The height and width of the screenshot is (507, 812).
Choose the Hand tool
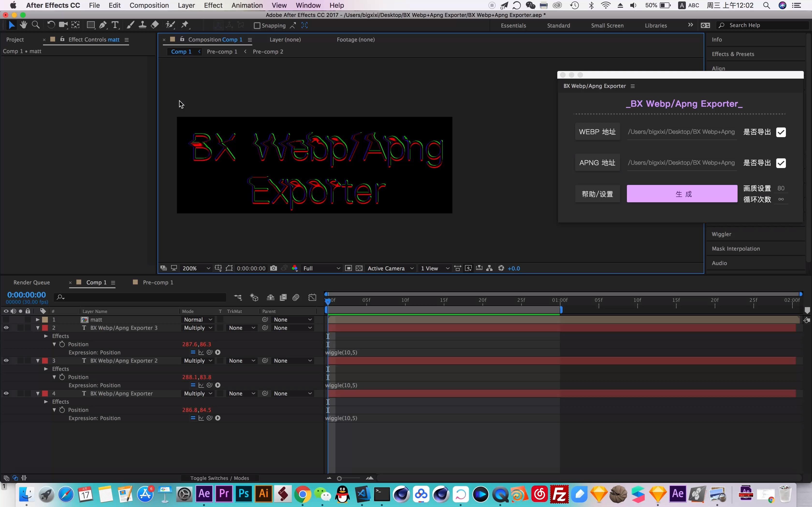coord(23,25)
